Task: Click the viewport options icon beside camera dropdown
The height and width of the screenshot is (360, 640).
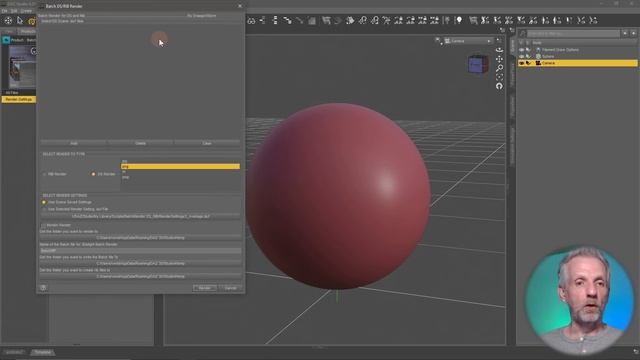Action: coord(498,40)
